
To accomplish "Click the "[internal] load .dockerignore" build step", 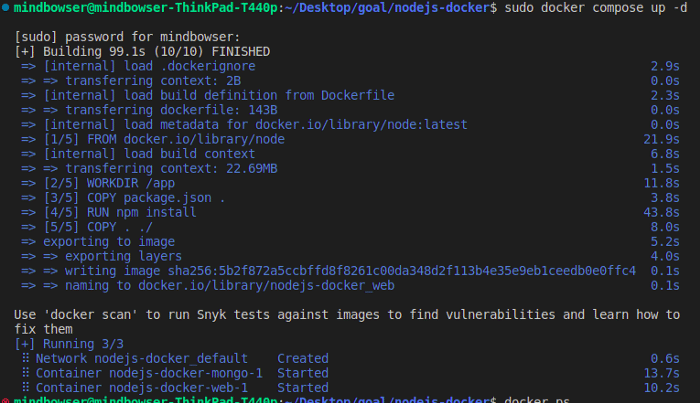I will 149,66.
